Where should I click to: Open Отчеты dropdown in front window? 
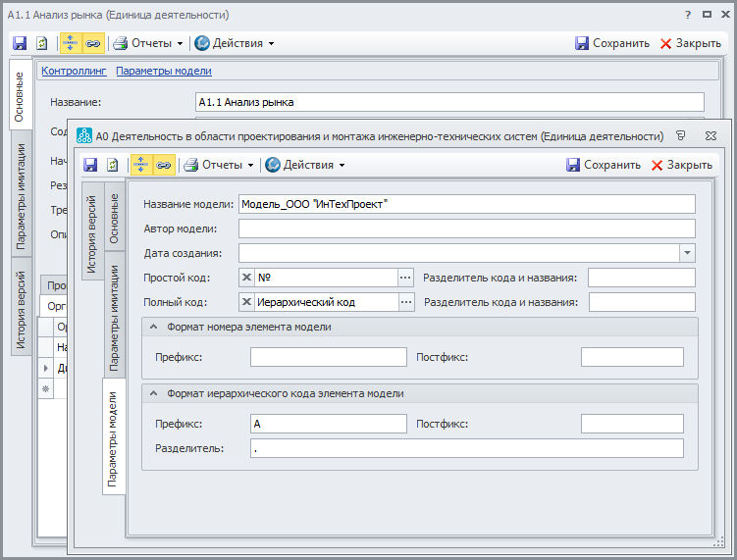(x=219, y=165)
